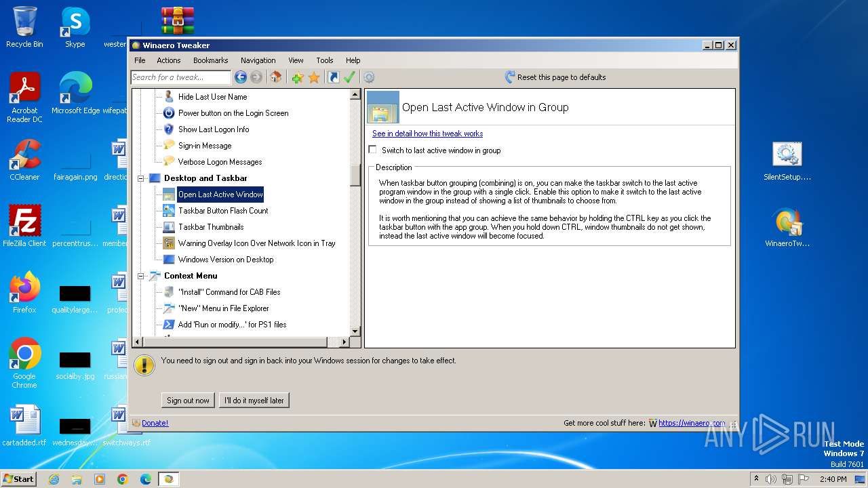This screenshot has height=488, width=868.
Task: Select the Google Chrome desktop icon
Action: point(24,363)
